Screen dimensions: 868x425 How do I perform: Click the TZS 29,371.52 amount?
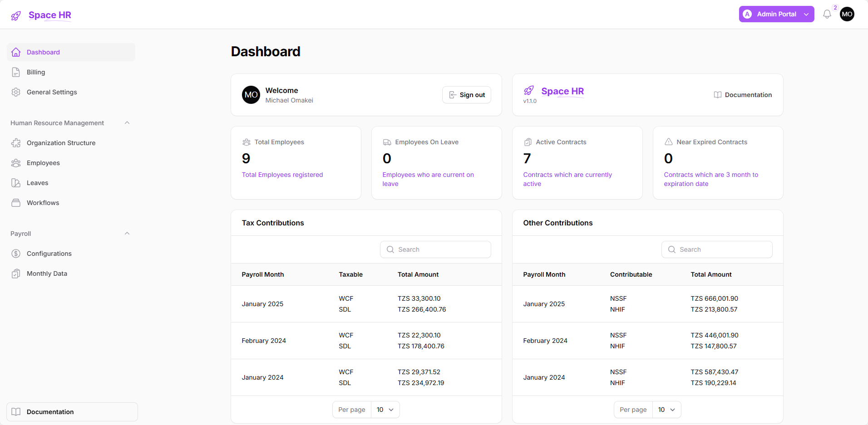419,372
